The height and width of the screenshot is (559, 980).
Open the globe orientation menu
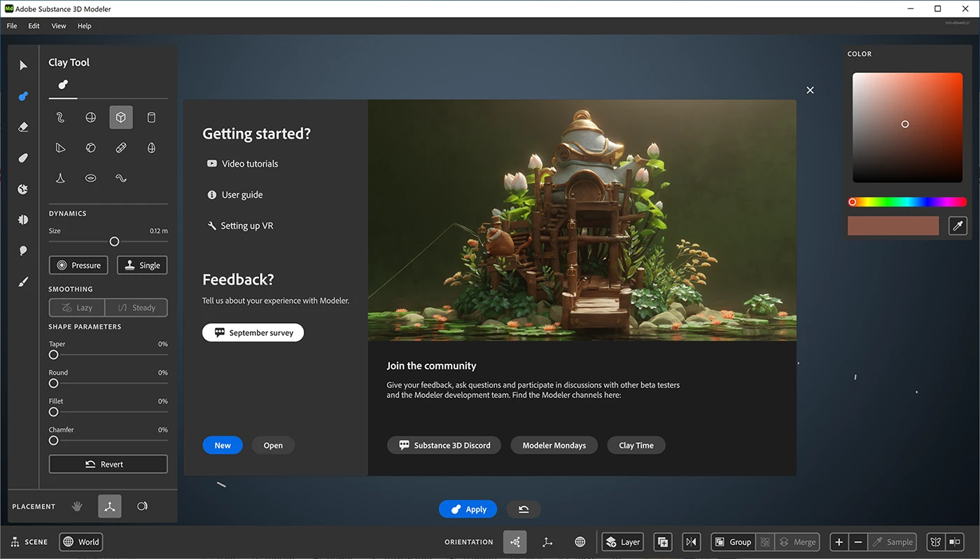579,541
